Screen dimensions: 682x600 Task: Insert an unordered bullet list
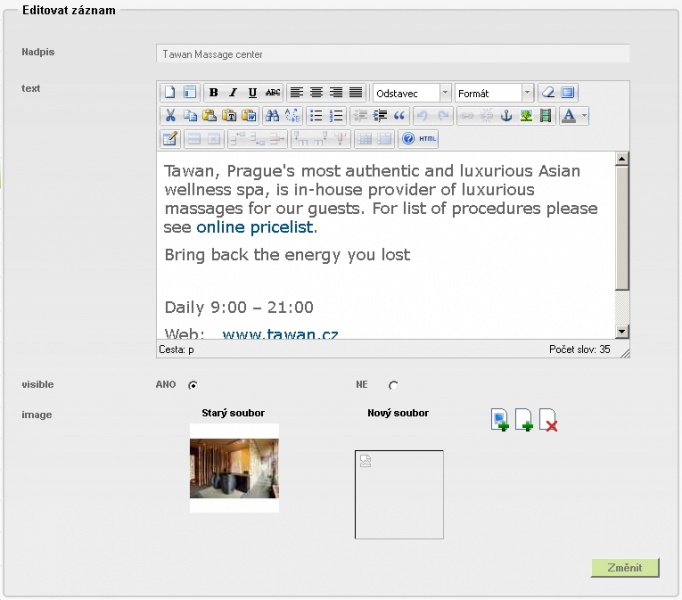316,116
